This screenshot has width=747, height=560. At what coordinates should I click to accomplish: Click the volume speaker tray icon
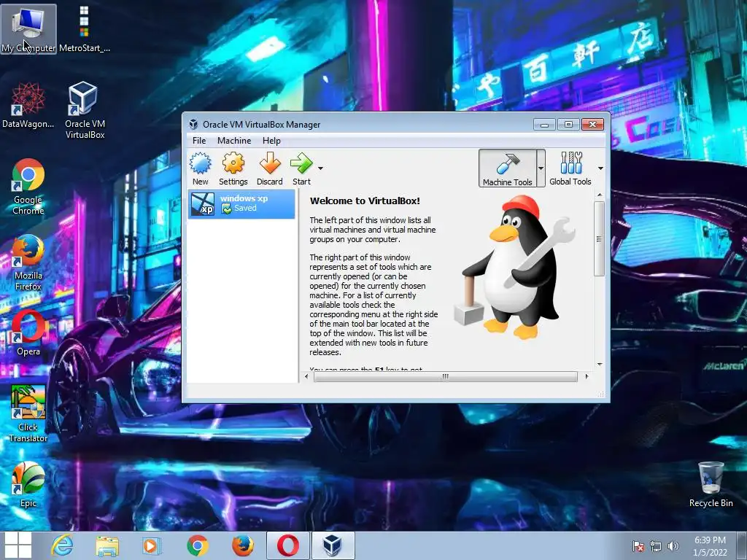[x=673, y=546]
